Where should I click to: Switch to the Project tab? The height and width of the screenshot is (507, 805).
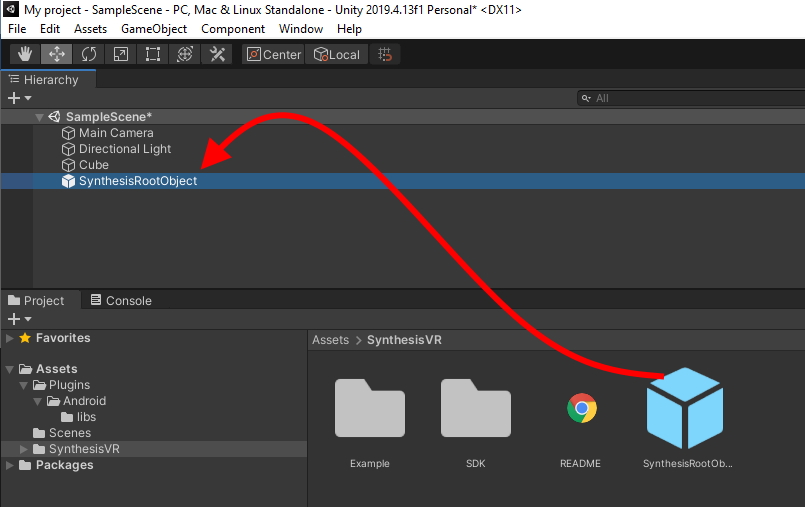[40, 300]
